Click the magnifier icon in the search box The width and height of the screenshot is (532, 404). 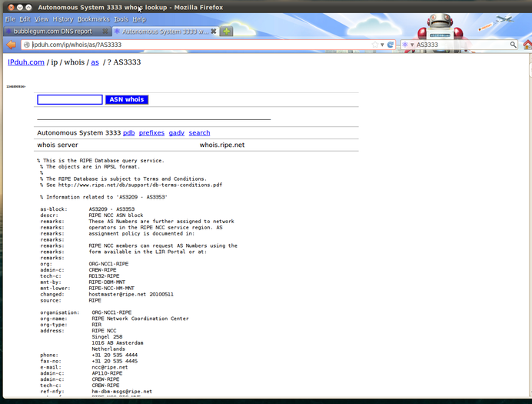513,45
